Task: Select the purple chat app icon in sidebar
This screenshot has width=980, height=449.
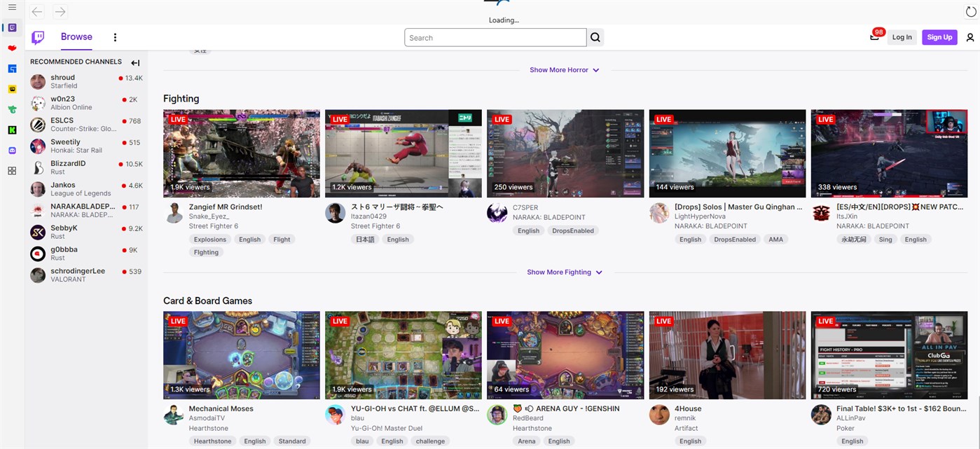Action: coord(11,27)
